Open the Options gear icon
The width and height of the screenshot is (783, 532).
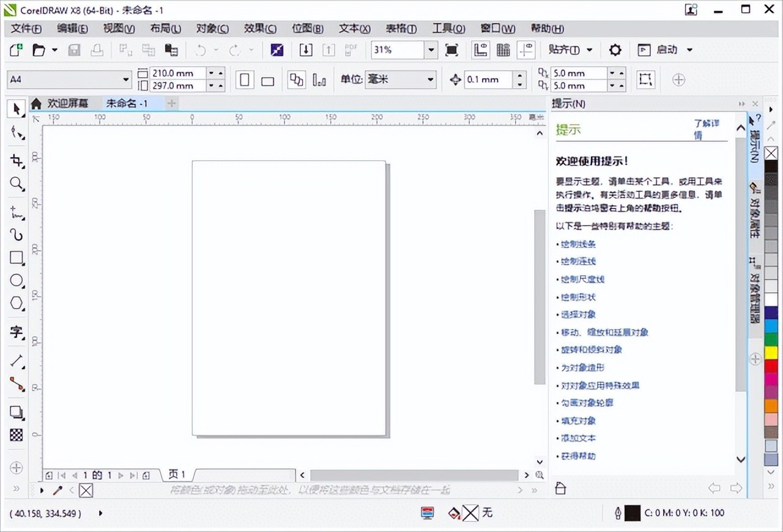(x=615, y=50)
